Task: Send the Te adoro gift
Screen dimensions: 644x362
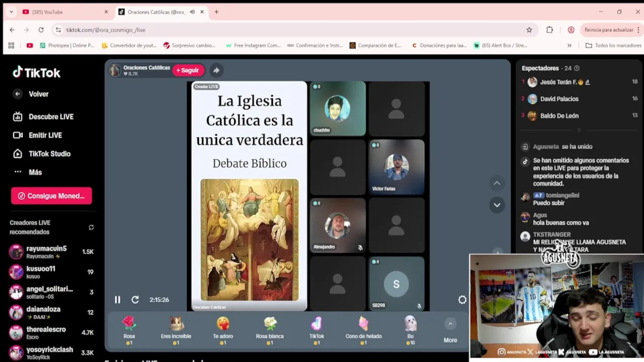Action: [x=223, y=330]
